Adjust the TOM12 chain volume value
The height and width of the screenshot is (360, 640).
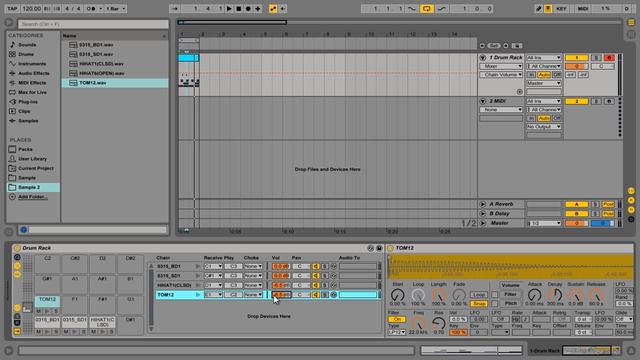point(280,295)
